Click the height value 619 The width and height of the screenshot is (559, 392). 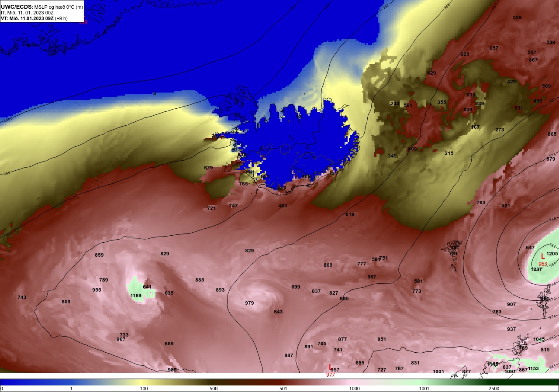tap(350, 214)
